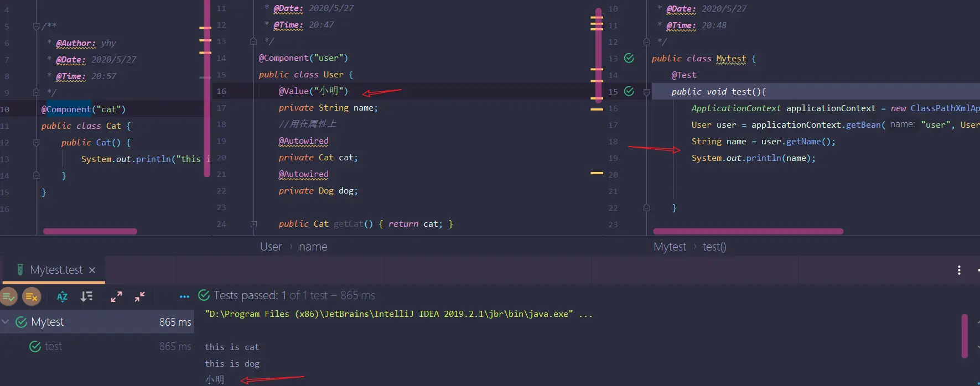Close the Mytest.test run tab
This screenshot has width=980, height=386.
[92, 270]
